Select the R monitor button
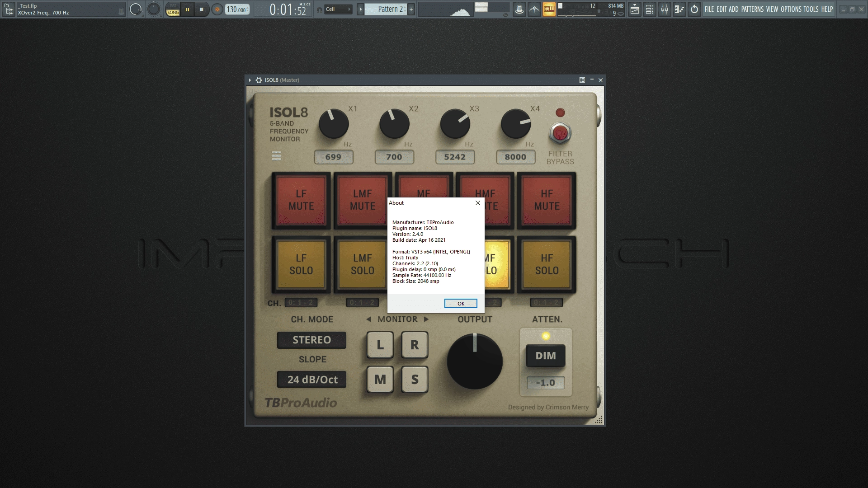The image size is (868, 488). point(415,345)
